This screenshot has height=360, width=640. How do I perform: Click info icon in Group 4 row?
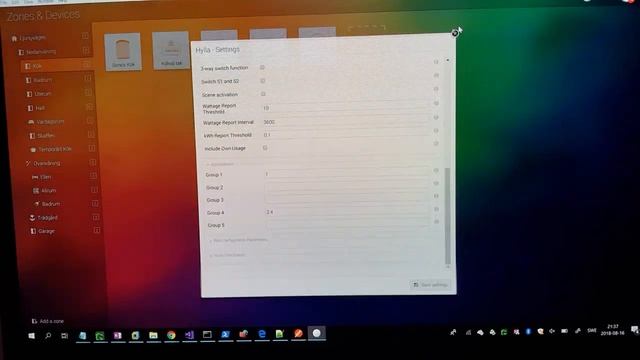coord(436,209)
